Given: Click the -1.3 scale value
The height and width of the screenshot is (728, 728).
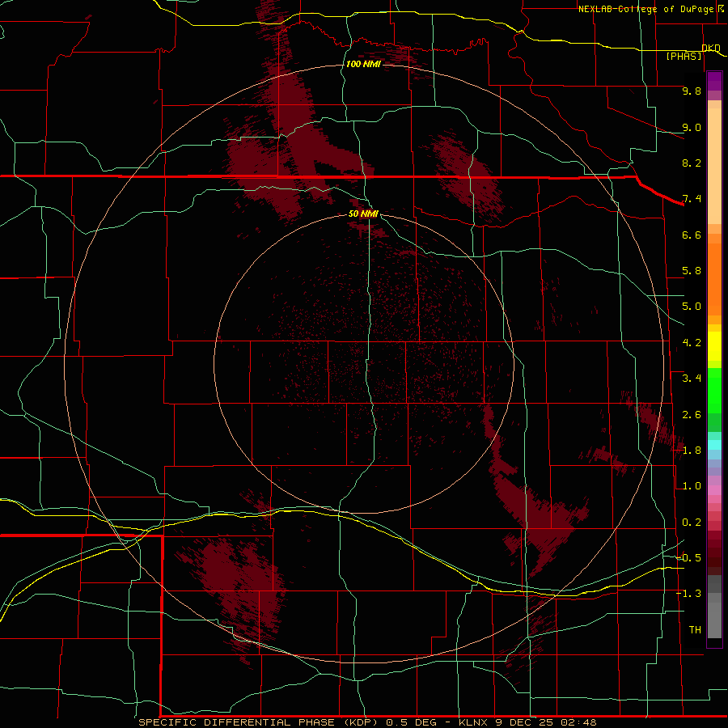Looking at the screenshot, I should tap(688, 594).
